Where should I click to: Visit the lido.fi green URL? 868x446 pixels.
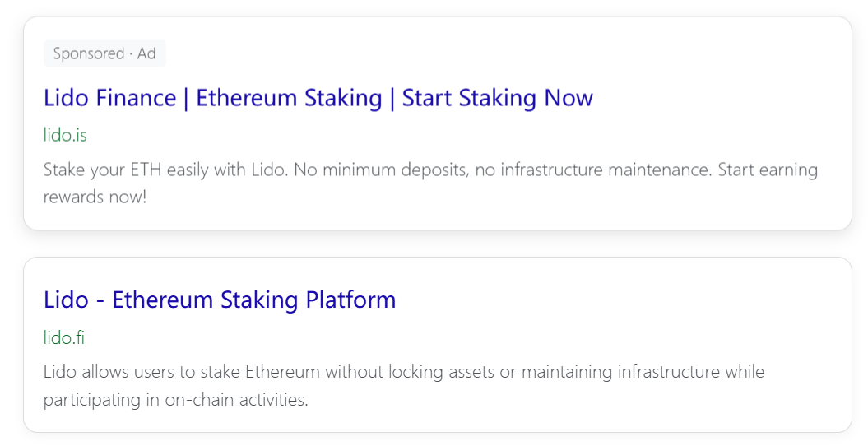(64, 337)
